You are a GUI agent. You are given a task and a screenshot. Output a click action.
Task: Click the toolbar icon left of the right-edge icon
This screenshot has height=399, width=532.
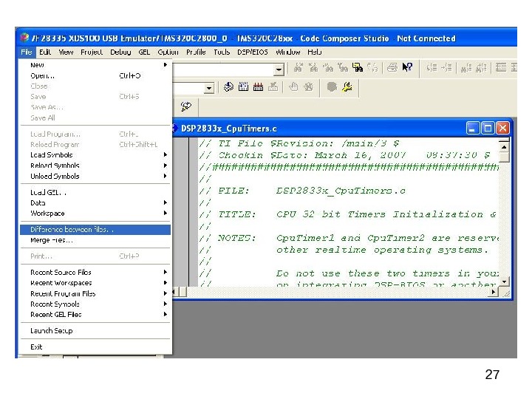click(501, 67)
